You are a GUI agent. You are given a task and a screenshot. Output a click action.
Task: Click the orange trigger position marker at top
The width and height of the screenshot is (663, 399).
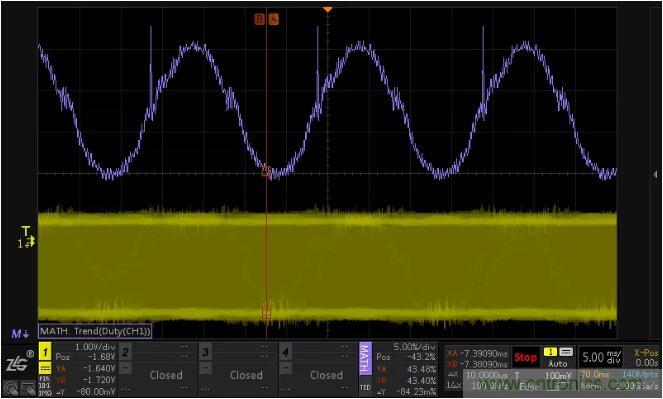tap(328, 9)
